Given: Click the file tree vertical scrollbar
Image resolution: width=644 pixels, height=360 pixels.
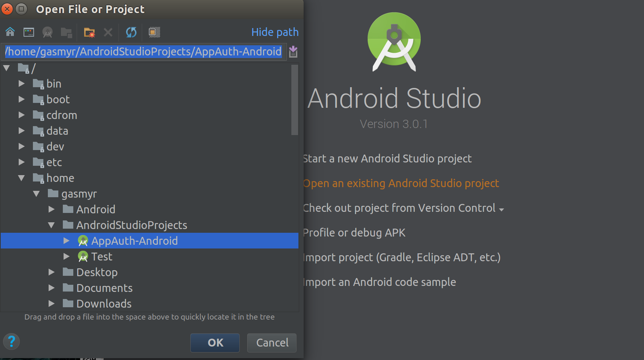Looking at the screenshot, I should point(295,100).
